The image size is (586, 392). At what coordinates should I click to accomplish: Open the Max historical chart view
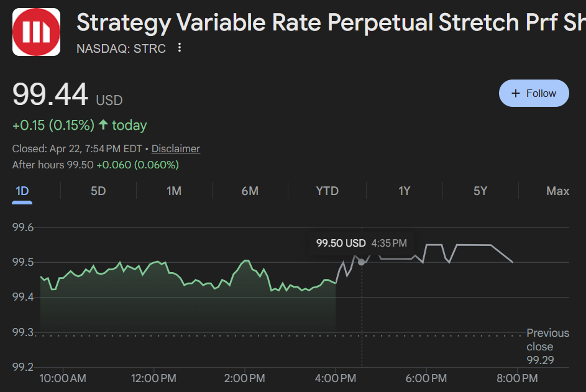pos(557,191)
